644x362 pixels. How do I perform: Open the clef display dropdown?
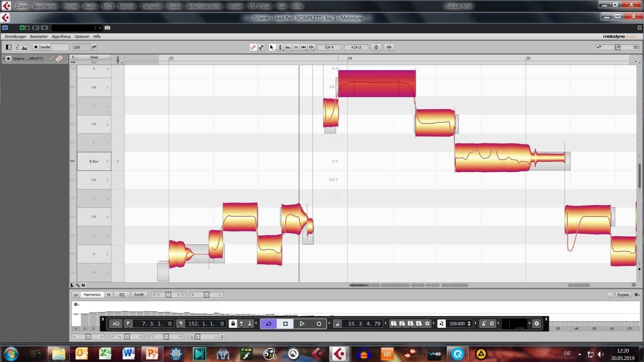(x=119, y=60)
